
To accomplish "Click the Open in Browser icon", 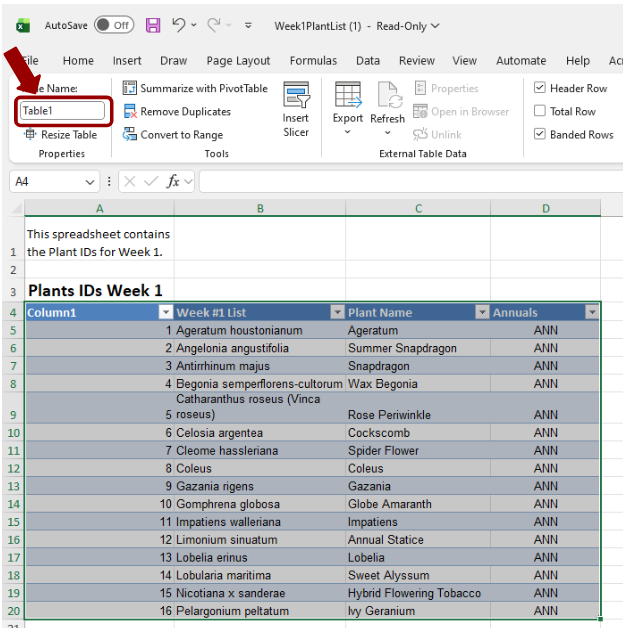I will [x=420, y=111].
